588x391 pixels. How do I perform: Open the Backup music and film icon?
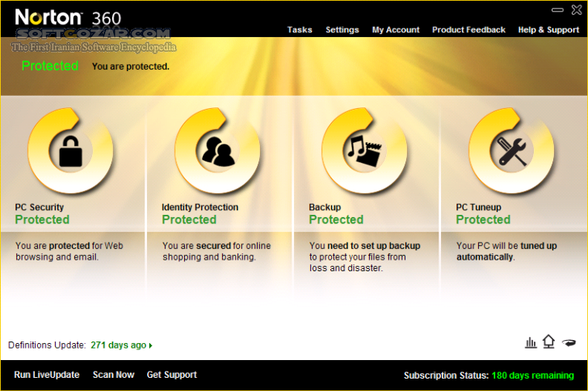pyautogui.click(x=364, y=151)
